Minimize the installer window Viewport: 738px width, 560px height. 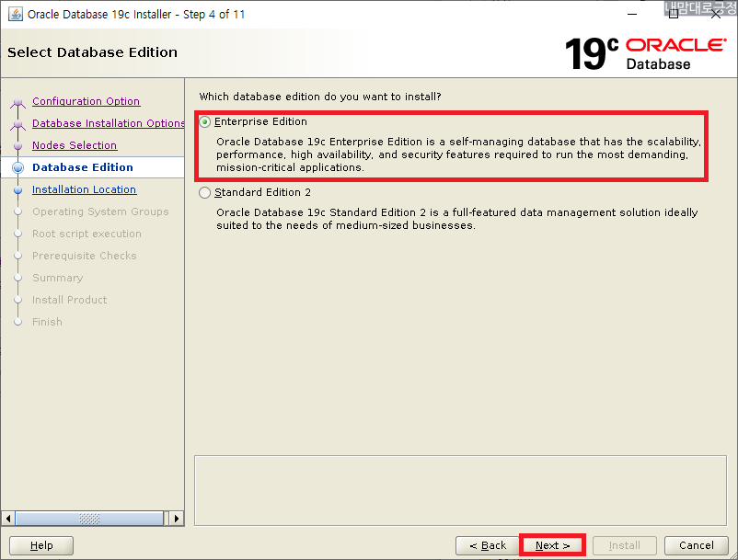(632, 15)
